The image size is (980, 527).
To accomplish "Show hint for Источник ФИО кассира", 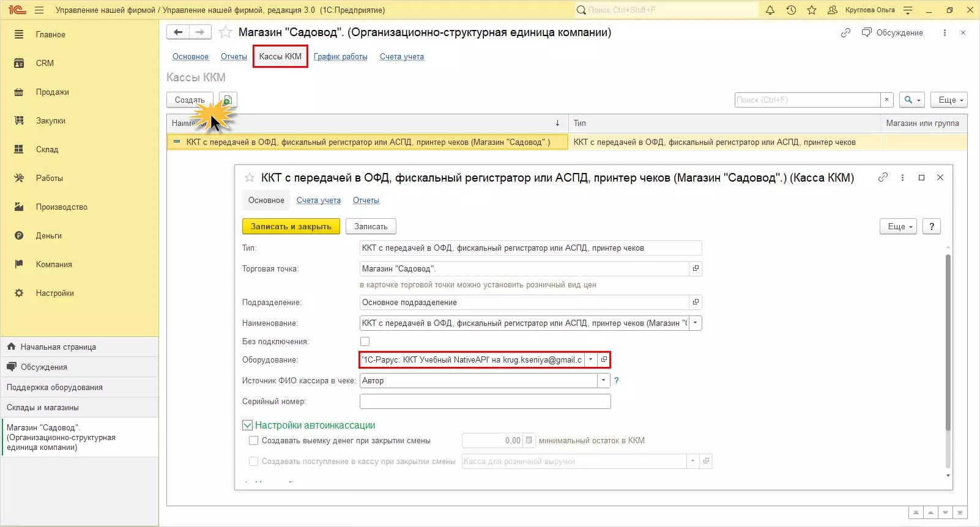I will click(x=617, y=381).
